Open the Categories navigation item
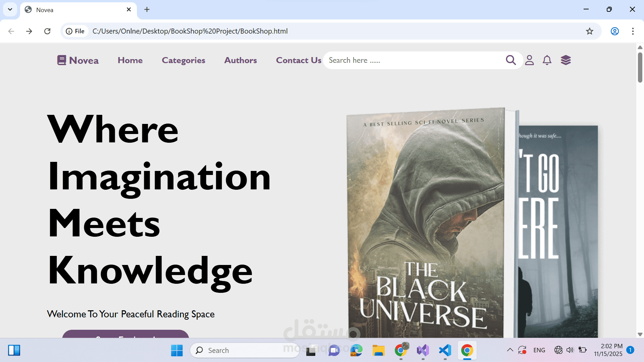644x362 pixels. coord(183,60)
